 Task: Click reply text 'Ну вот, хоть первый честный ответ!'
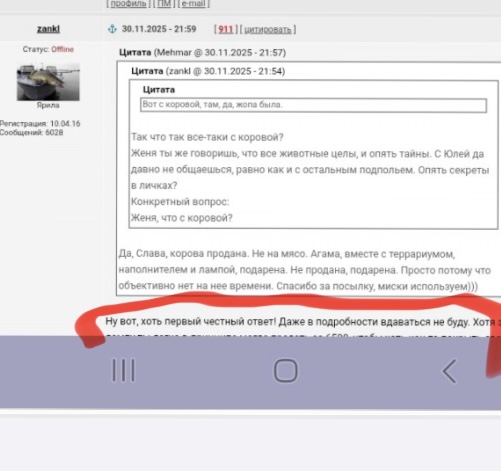(x=191, y=322)
